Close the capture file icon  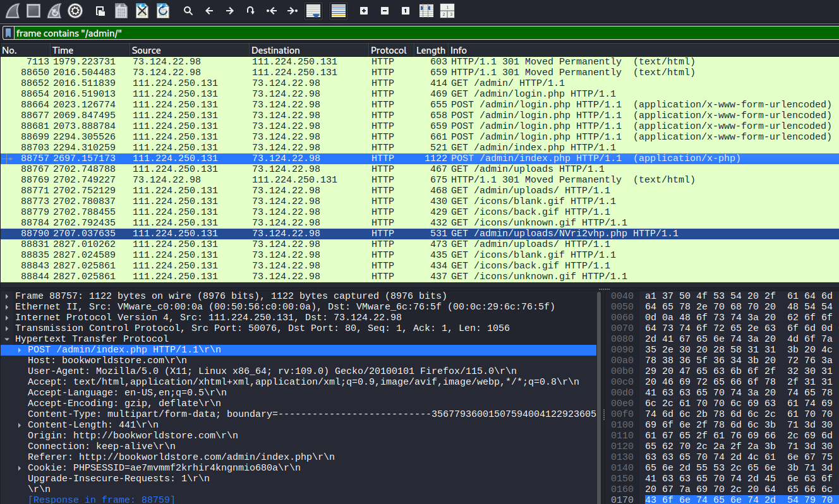pos(142,11)
